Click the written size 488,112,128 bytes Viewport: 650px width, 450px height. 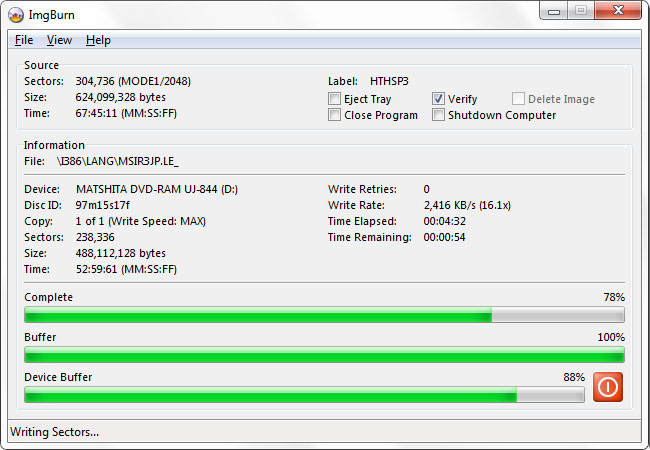click(x=121, y=253)
